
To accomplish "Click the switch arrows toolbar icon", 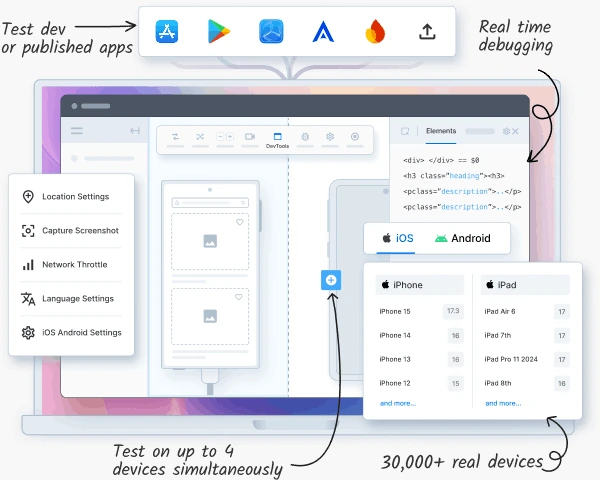I will 175,137.
